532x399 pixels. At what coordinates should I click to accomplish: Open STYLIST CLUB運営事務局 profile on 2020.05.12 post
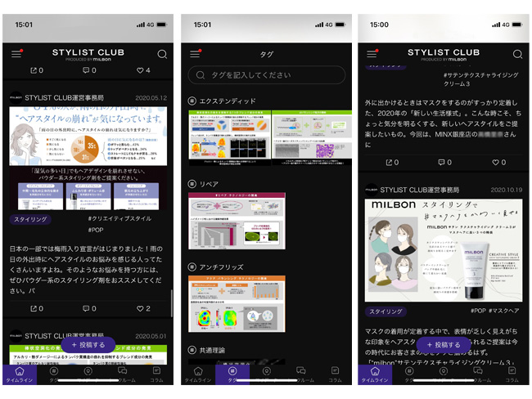[64, 98]
